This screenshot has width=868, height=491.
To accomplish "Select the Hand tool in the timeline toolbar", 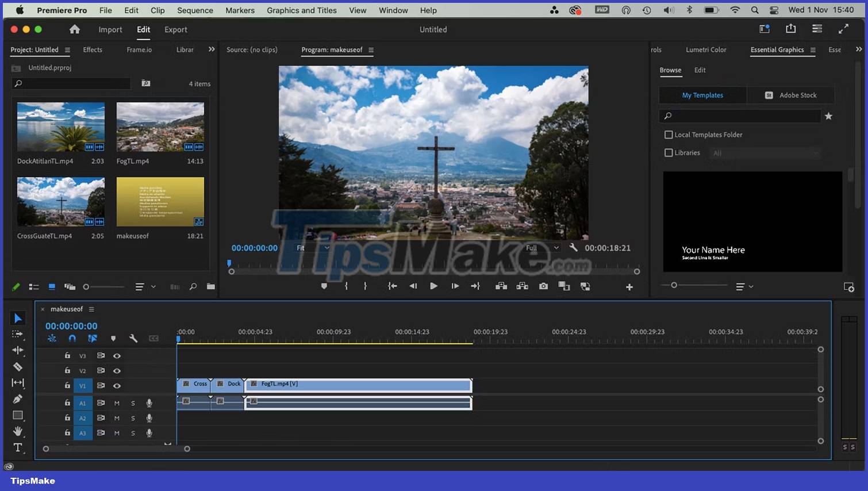I will (18, 431).
